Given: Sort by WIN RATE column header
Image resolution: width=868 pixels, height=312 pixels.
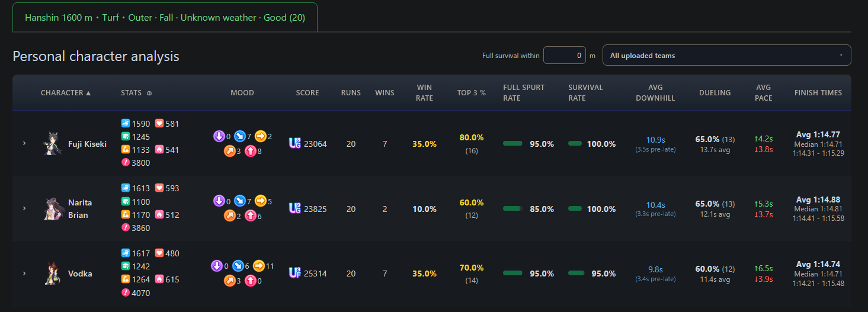Looking at the screenshot, I should coord(424,93).
